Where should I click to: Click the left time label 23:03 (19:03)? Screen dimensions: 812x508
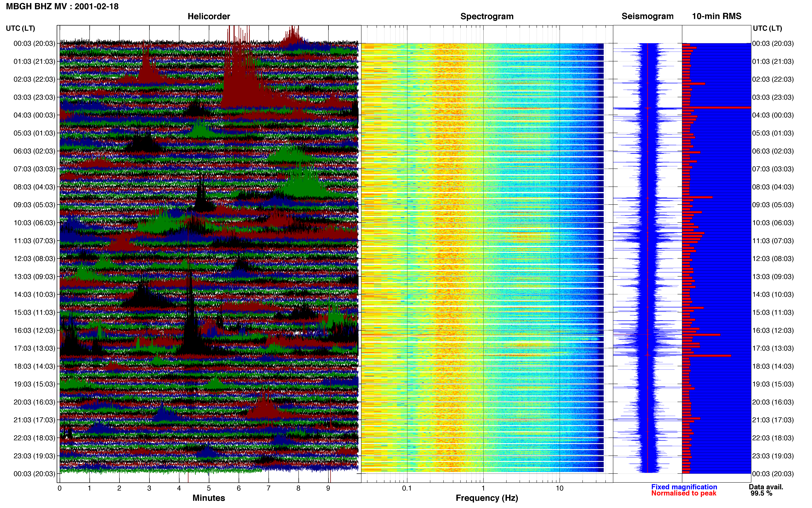click(x=34, y=456)
